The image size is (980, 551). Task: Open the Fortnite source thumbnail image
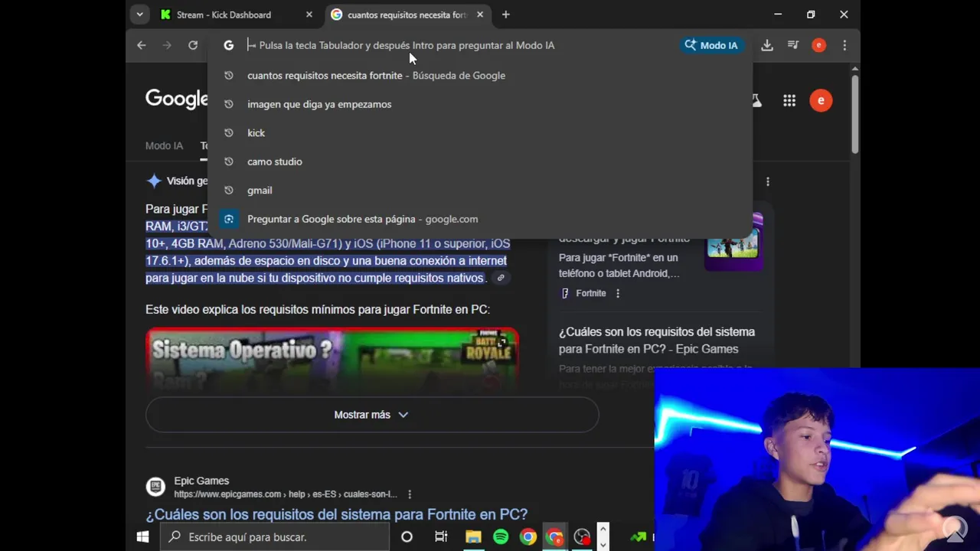point(733,243)
